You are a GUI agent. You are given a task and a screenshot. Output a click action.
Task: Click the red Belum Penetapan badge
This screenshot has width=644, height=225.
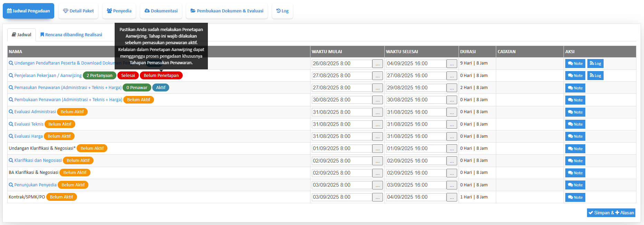tap(161, 76)
